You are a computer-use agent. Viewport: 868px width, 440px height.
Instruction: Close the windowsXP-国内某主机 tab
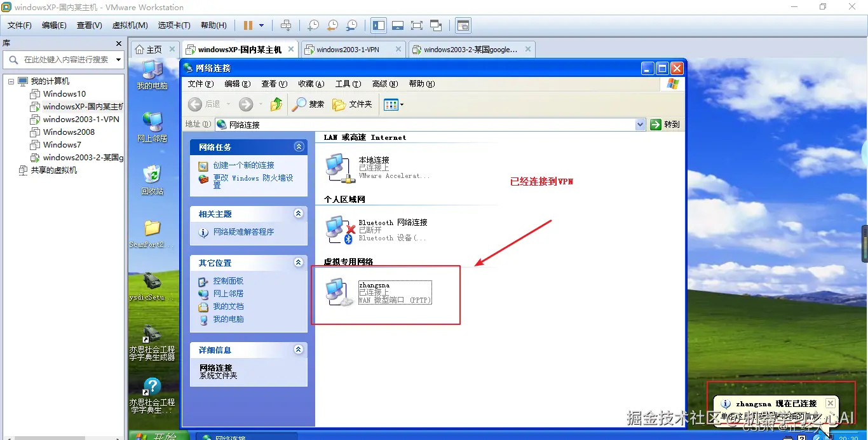[291, 49]
